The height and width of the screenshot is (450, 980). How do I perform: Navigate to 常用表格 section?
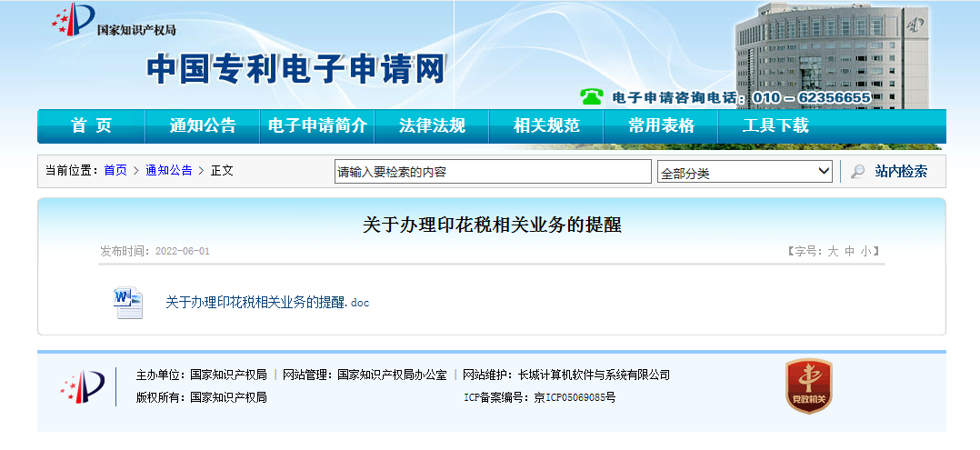[x=661, y=126]
